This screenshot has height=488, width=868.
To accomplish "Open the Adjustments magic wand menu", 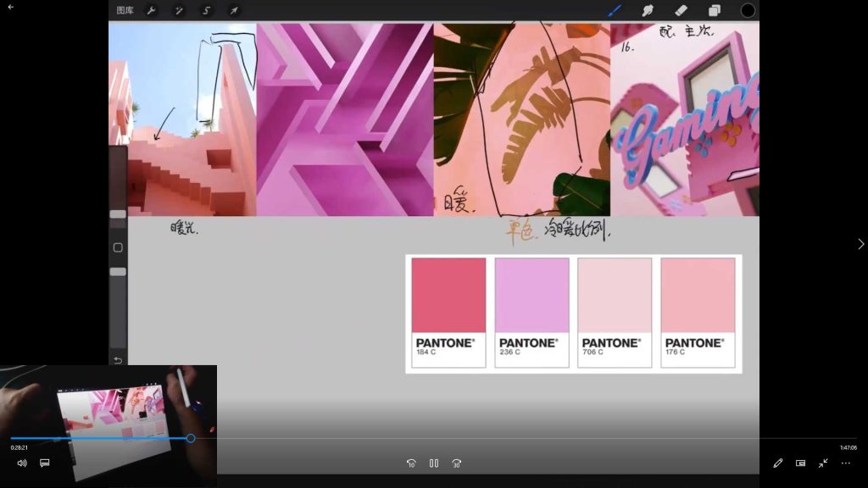I will coord(179,11).
